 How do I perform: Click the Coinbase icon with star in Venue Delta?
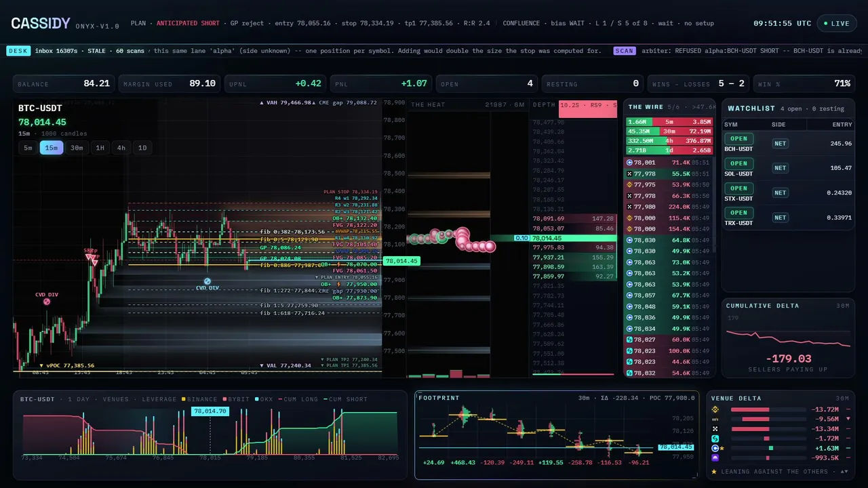[714, 448]
